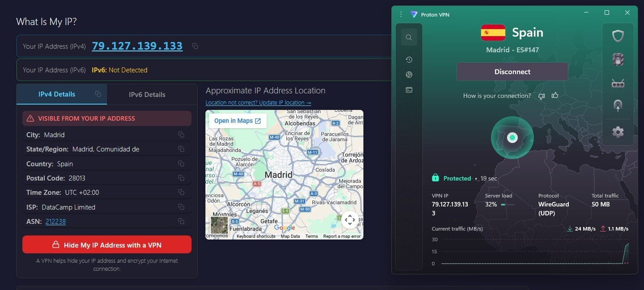Image resolution: width=644 pixels, height=290 pixels.
Task: Open the Split tunneling arrow icon
Action: [x=618, y=106]
